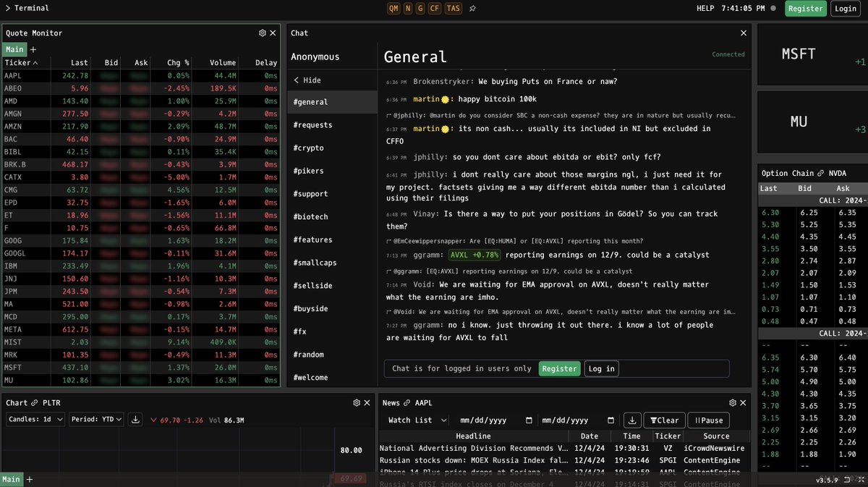Click the MSFT tile on the right
Image resolution: width=868 pixels, height=487 pixels.
pos(812,54)
